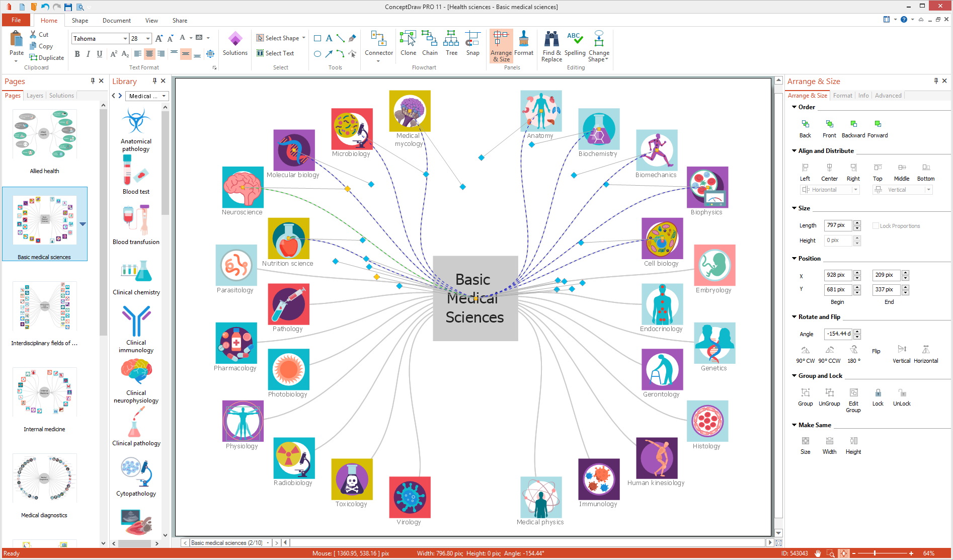
Task: Run Spelling check
Action: [575, 43]
